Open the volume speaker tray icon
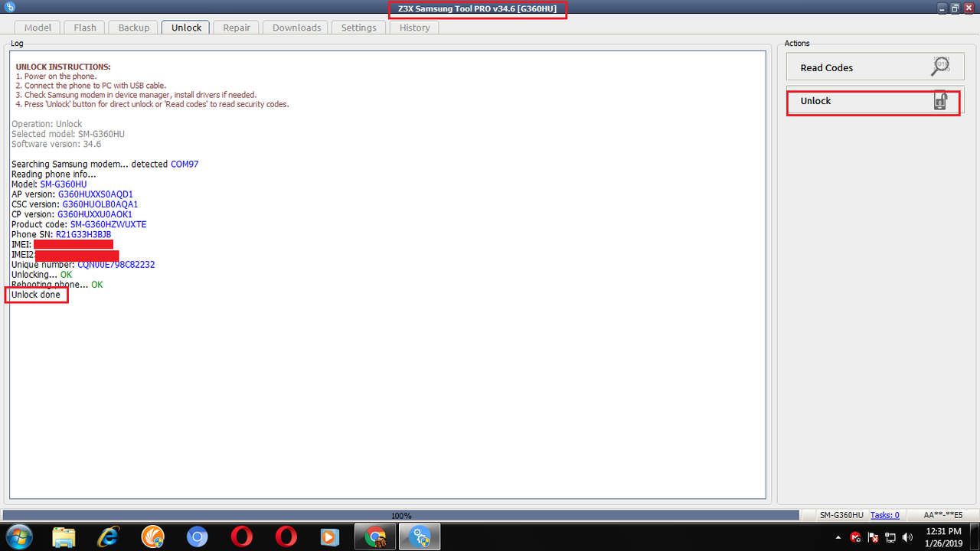980x551 pixels. [907, 536]
